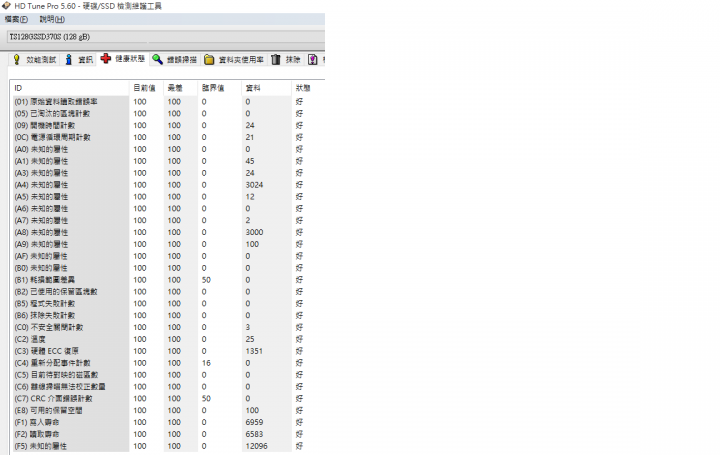Click the HD Tune Pro title bar app icon
Screen dimensions: 720x455
[6, 6]
